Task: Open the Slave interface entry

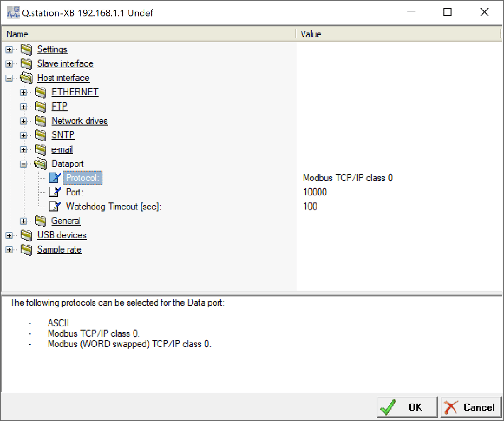Action: click(65, 63)
